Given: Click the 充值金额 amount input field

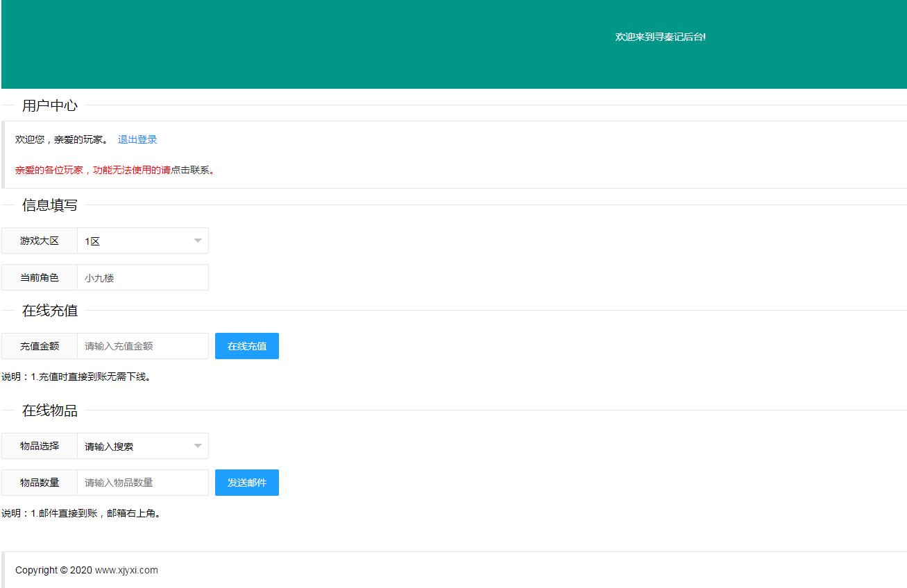Looking at the screenshot, I should click(142, 346).
